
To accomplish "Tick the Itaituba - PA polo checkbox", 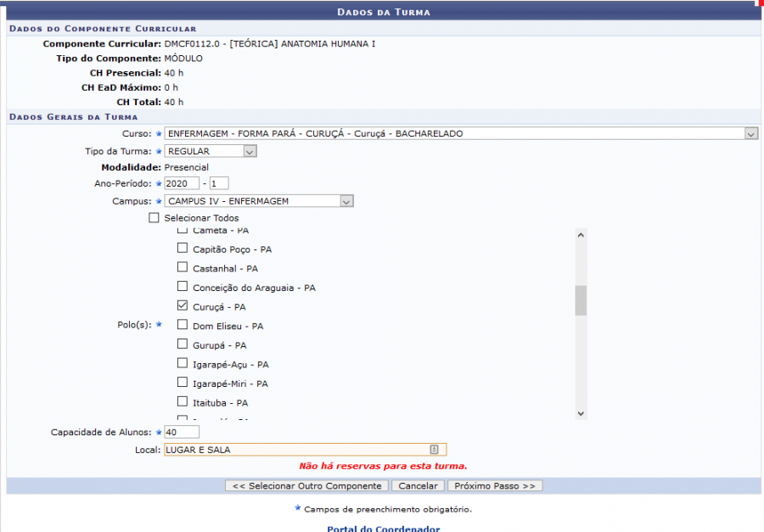I will coord(182,401).
